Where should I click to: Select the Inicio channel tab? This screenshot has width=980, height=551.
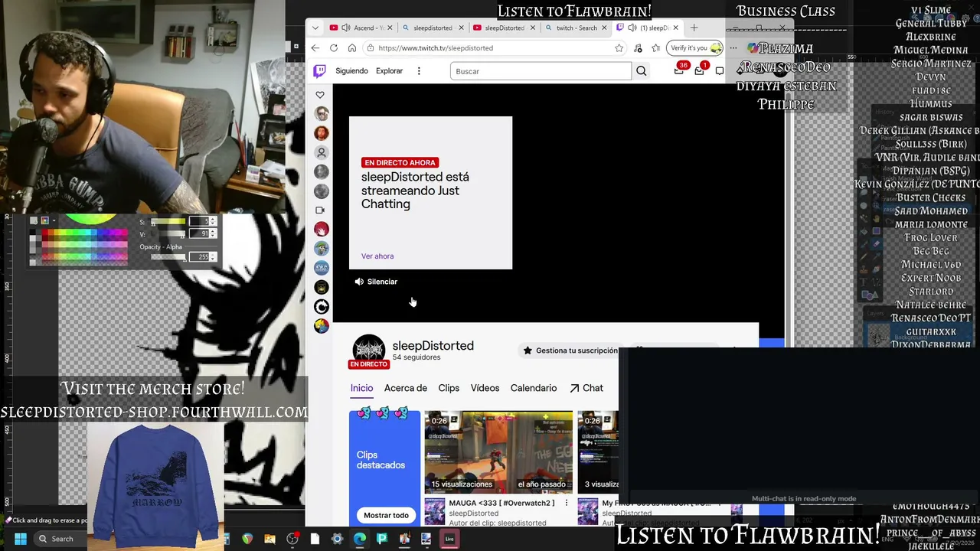coord(361,388)
